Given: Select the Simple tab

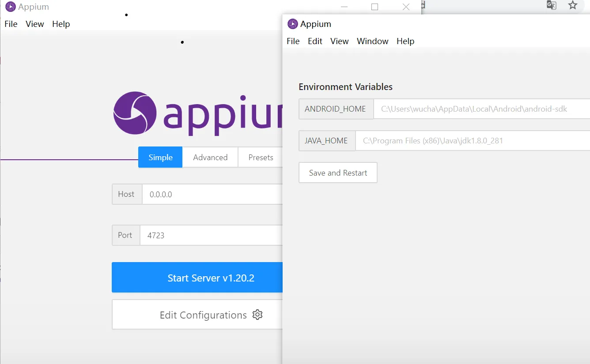Looking at the screenshot, I should 160,157.
